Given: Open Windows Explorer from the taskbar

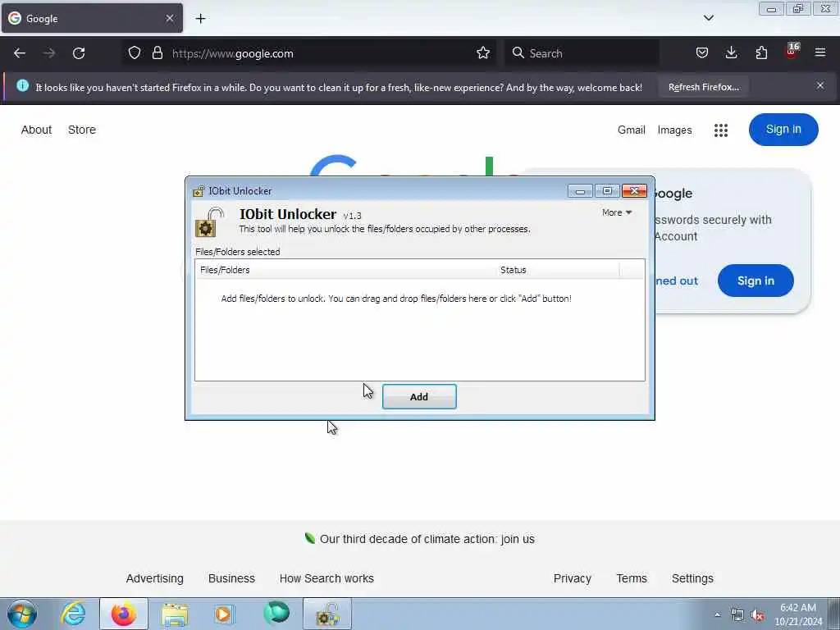Looking at the screenshot, I should pyautogui.click(x=175, y=614).
